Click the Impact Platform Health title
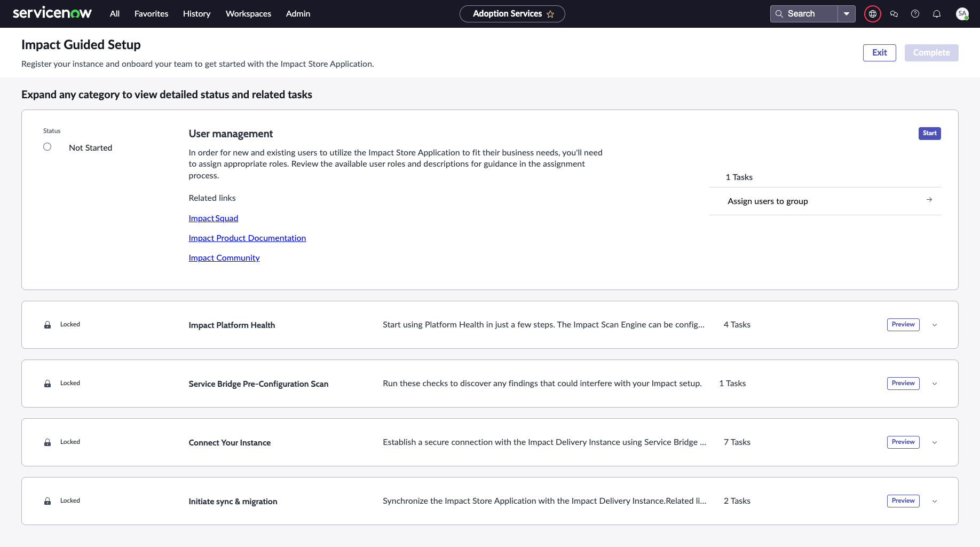 (x=232, y=325)
